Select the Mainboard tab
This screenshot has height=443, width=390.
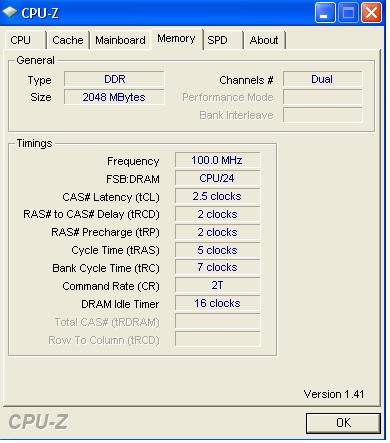pyautogui.click(x=120, y=40)
